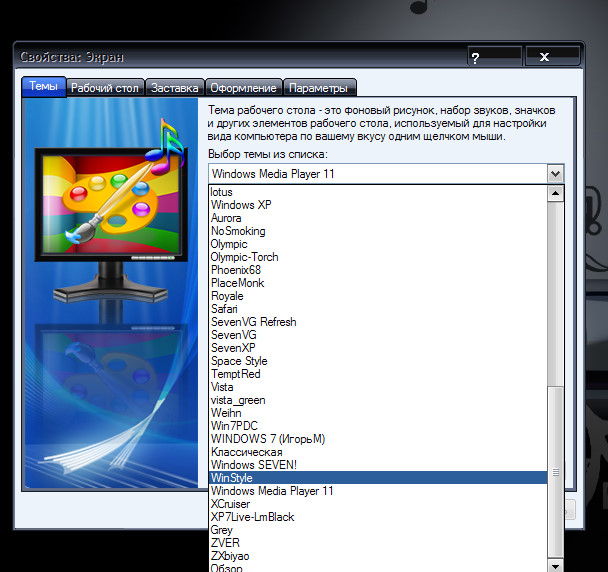Pick the Vista theme entry
Screen dimensions: 608x572
pos(378,387)
